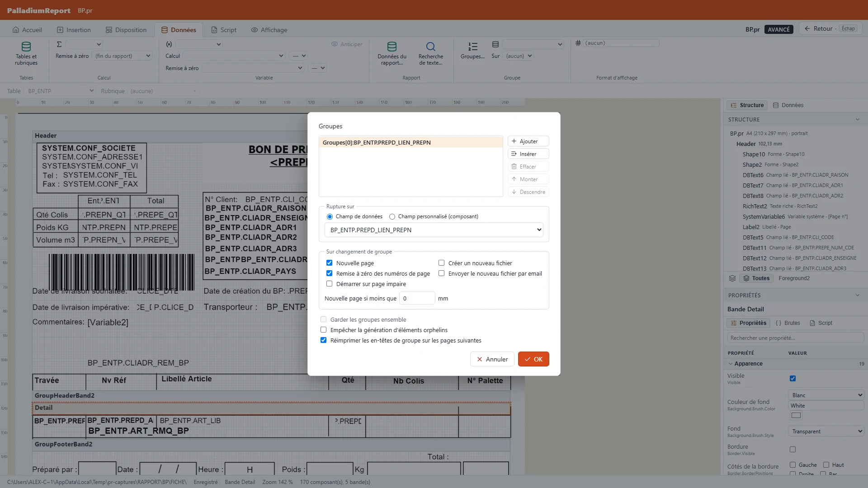Open Couleur de fond Blanc dropdown
Image resolution: width=868 pixels, height=488 pixels.
click(x=826, y=395)
